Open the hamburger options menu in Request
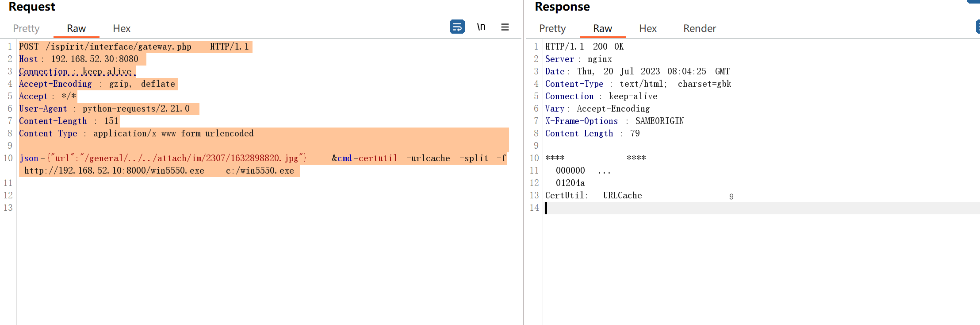Screen dimensions: 980x325 [505, 27]
